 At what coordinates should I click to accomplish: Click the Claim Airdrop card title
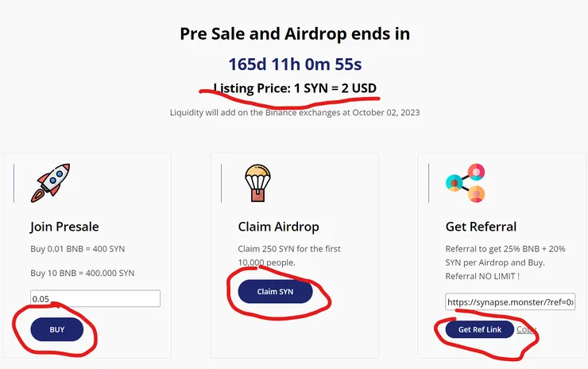pyautogui.click(x=277, y=227)
